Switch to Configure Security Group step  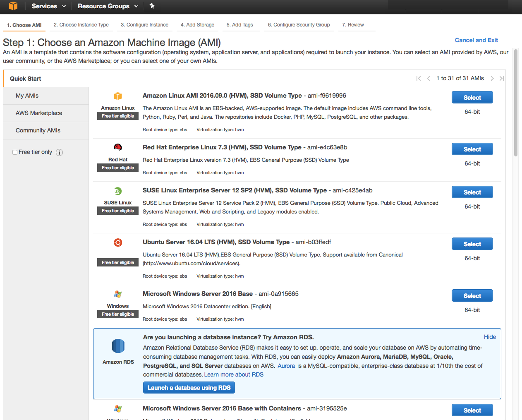299,25
